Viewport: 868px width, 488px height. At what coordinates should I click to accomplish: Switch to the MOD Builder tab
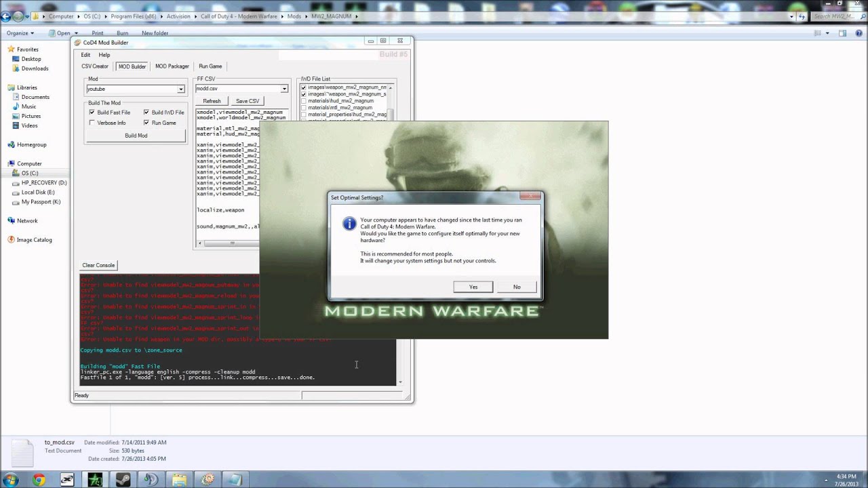[132, 66]
